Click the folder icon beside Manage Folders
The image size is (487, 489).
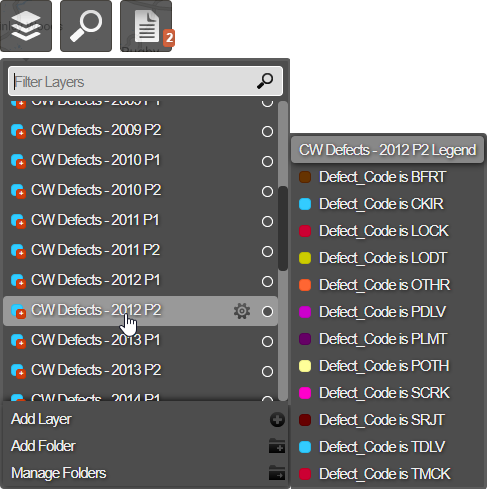pyautogui.click(x=277, y=473)
